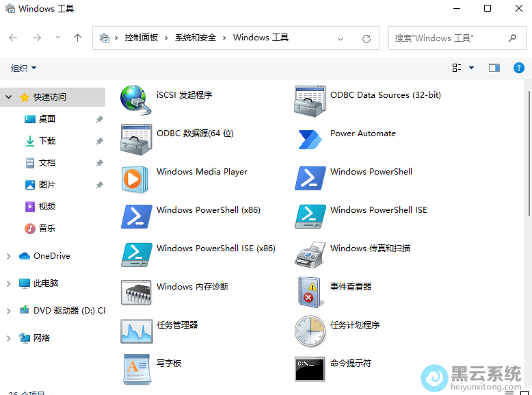Open the 命令提示符 icon

tap(310, 369)
